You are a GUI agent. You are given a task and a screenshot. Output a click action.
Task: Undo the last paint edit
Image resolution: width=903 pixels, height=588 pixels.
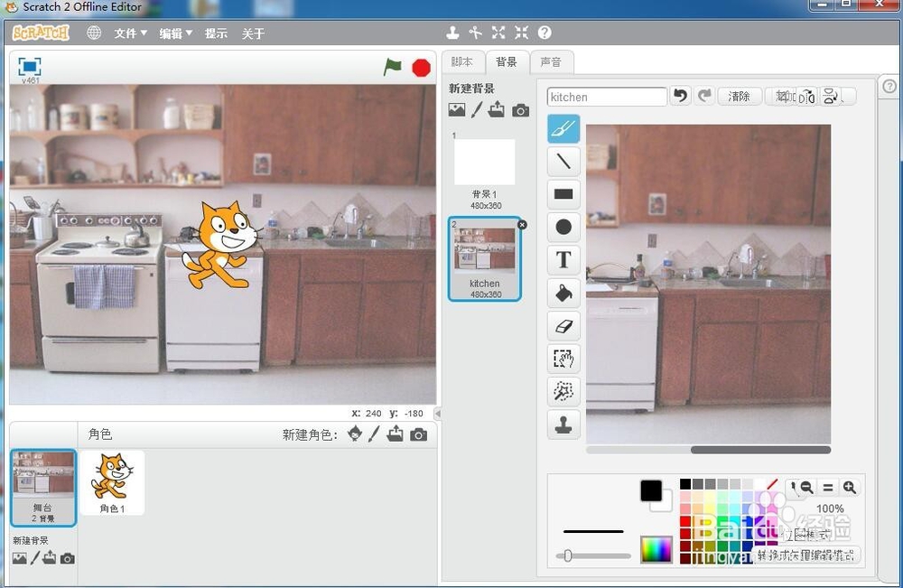[x=681, y=96]
